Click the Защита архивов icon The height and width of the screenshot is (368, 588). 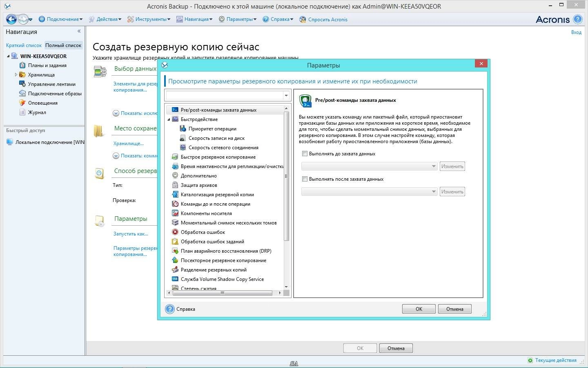(175, 185)
